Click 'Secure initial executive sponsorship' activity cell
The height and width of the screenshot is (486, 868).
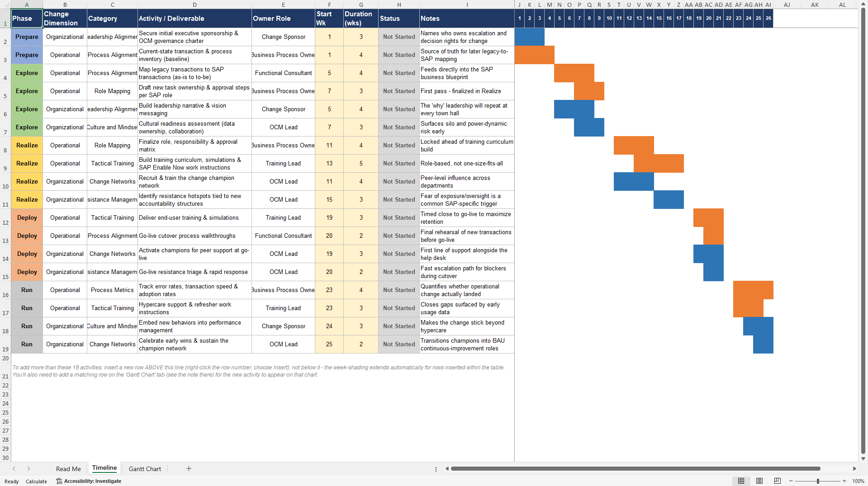pos(194,37)
